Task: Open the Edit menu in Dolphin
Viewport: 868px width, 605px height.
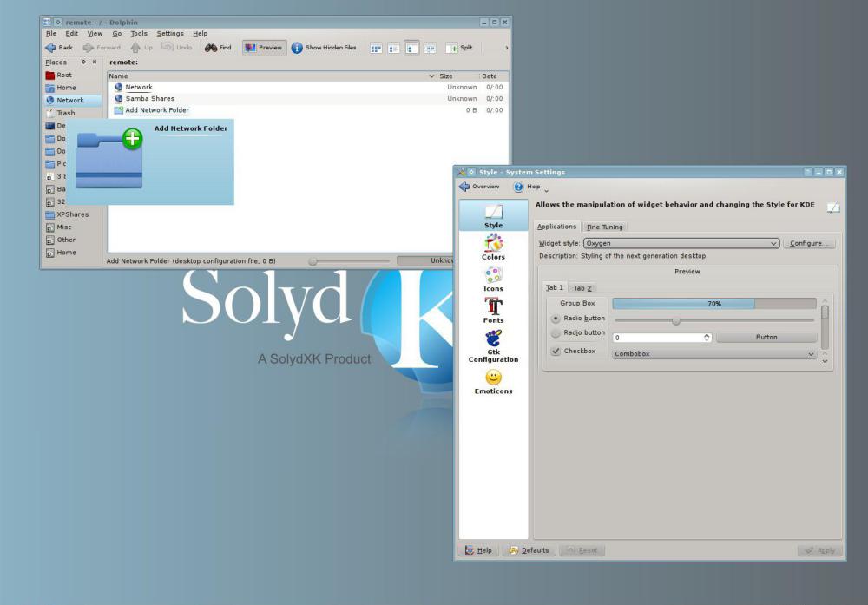Action: pos(71,33)
